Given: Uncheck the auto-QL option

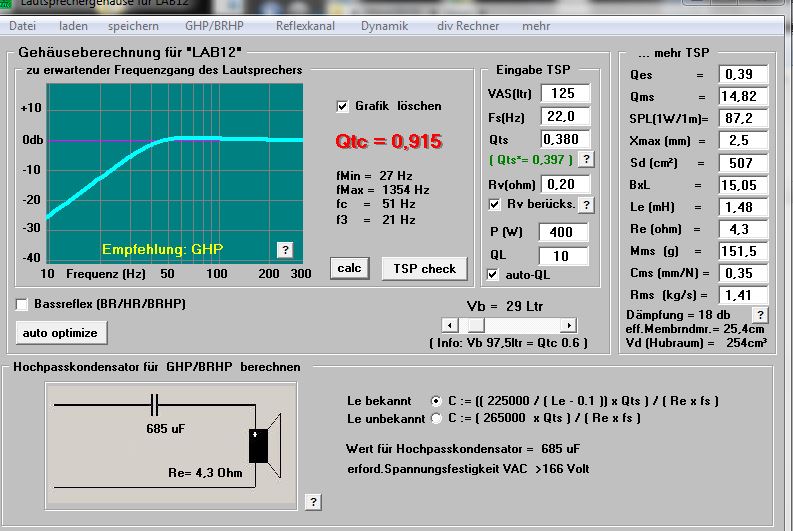Looking at the screenshot, I should 493,274.
